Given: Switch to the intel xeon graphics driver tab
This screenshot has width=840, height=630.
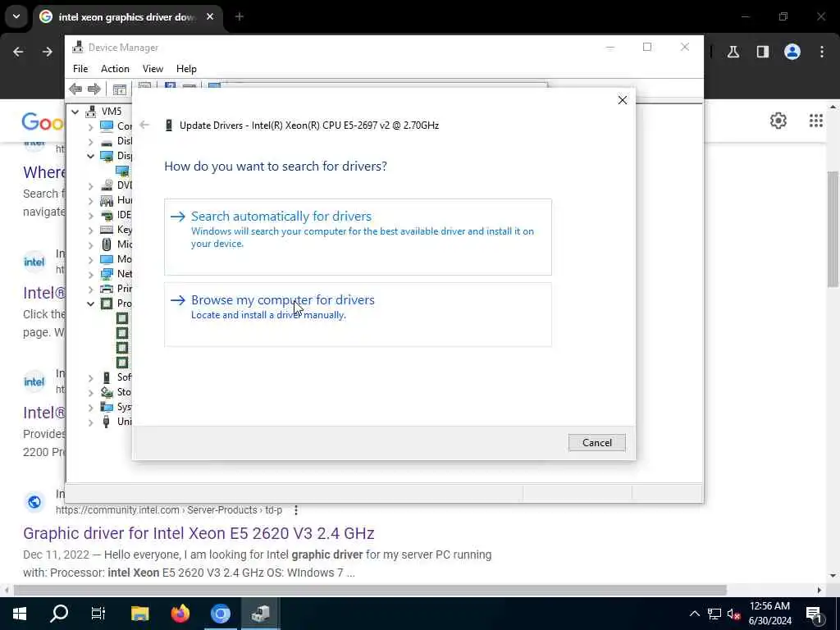Looking at the screenshot, I should [x=126, y=17].
